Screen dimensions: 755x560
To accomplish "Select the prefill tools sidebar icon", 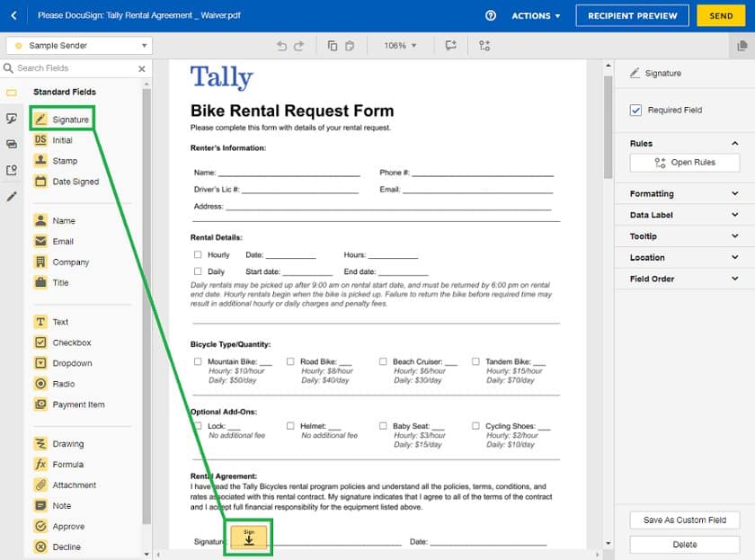I will pyautogui.click(x=12, y=170).
